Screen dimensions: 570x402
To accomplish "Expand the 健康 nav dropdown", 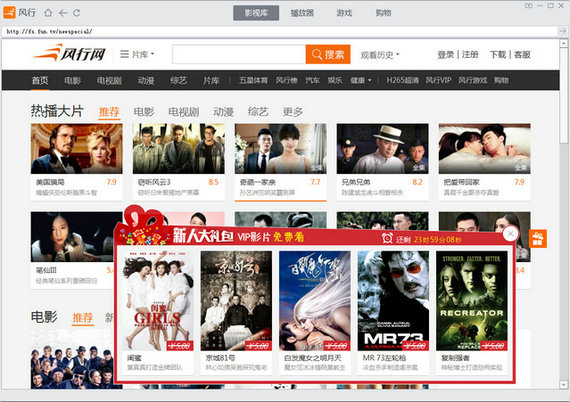I will (x=361, y=80).
